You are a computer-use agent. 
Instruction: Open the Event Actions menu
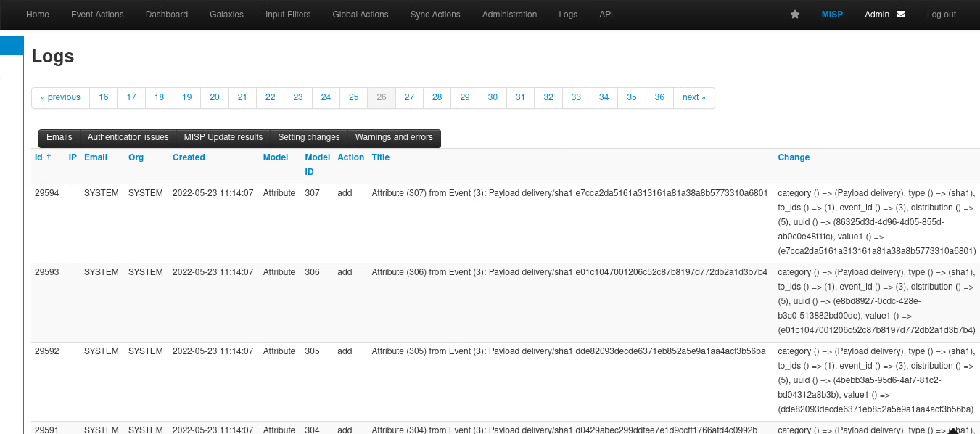[x=97, y=15]
